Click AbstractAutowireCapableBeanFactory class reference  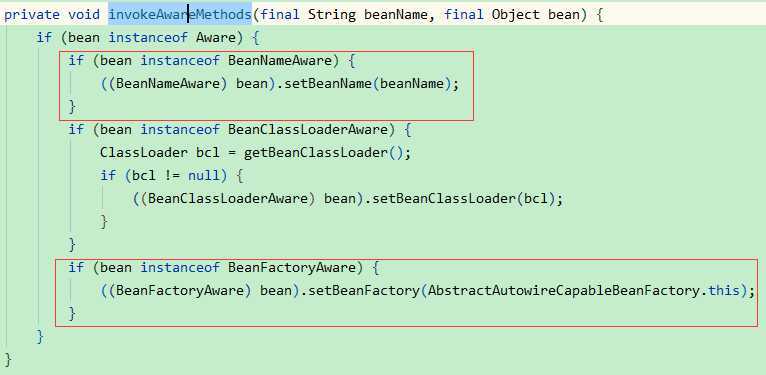coord(565,291)
